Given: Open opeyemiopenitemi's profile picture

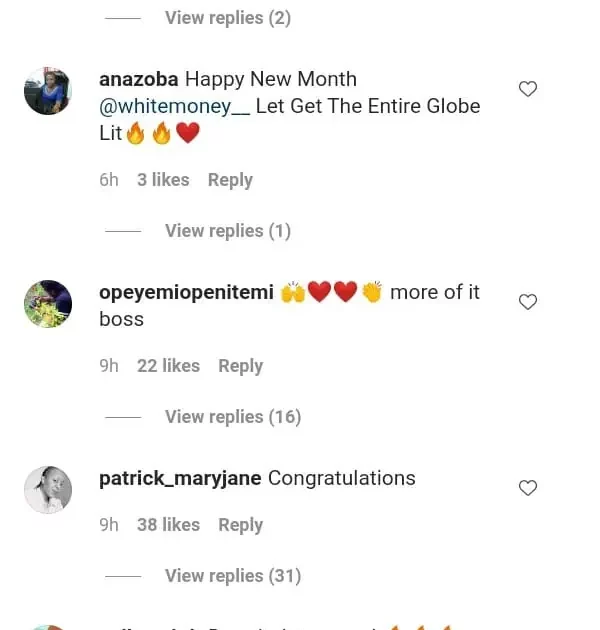Looking at the screenshot, I should 48,304.
